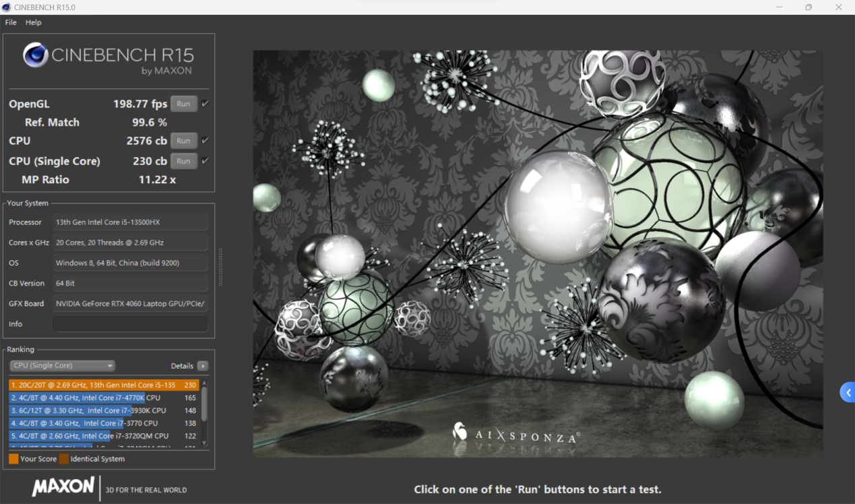Toggle the CPU (Single Core) checkbox
Screen dimensions: 855x504
tap(205, 161)
